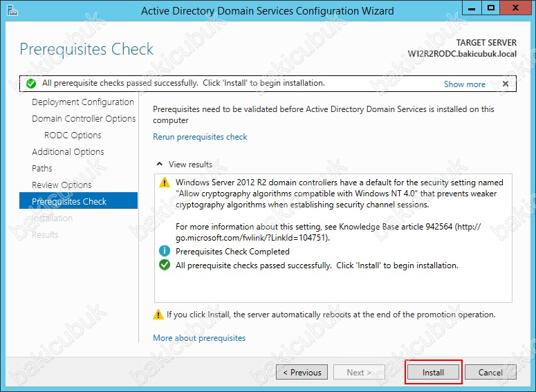This screenshot has height=392, width=536.
Task: Go to the Paths step
Action: (42, 168)
